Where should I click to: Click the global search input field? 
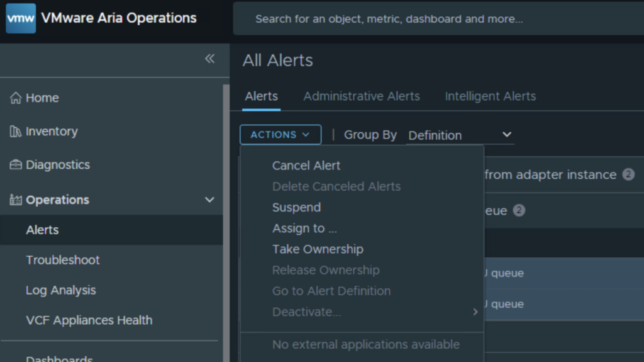click(434, 19)
